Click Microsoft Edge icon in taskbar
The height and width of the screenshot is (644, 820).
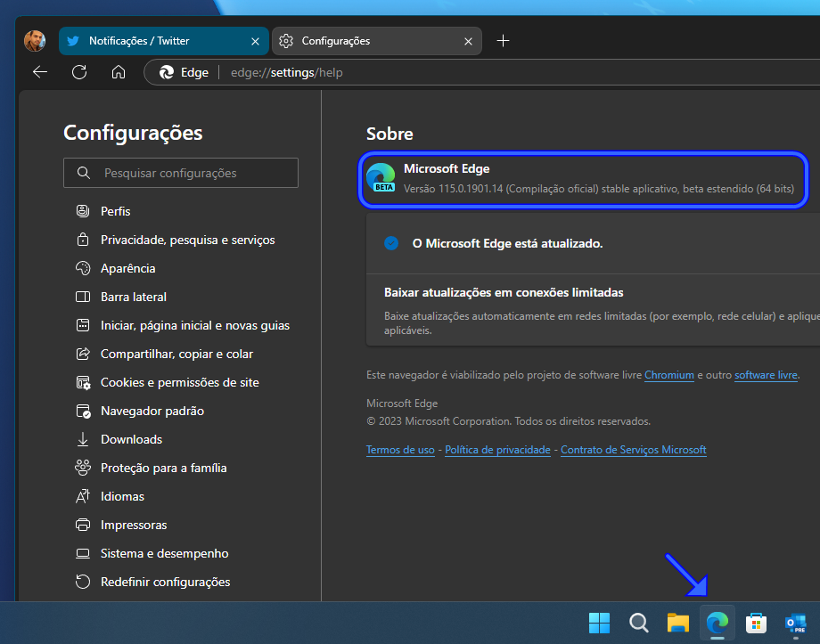(x=717, y=623)
